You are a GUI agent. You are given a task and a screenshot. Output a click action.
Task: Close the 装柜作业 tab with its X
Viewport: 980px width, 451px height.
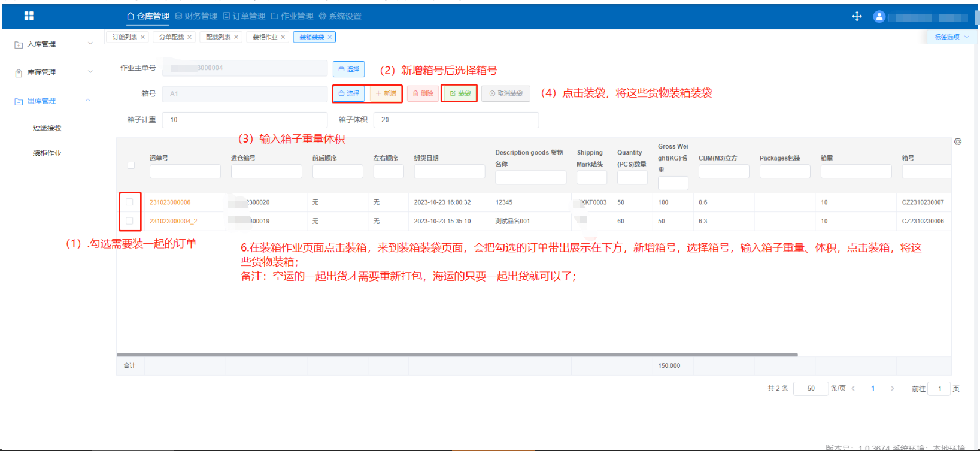coord(283,37)
